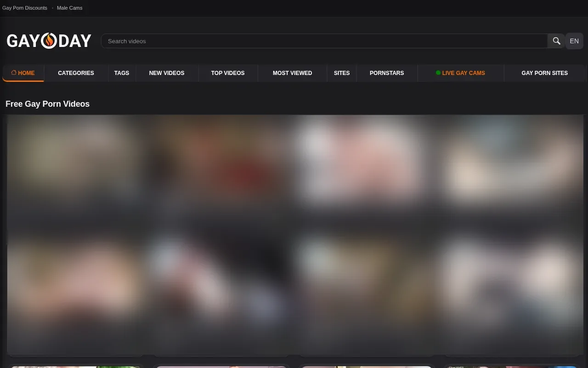The image size is (588, 368).
Task: Click the flame site logo
Action: [x=49, y=41]
